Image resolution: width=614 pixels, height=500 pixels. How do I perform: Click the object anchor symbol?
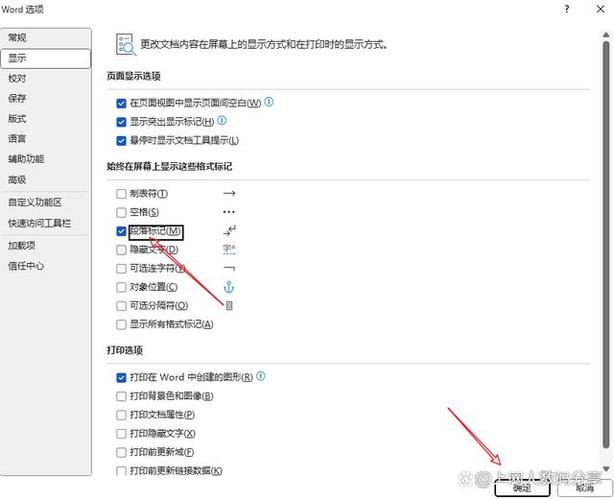coord(229,287)
